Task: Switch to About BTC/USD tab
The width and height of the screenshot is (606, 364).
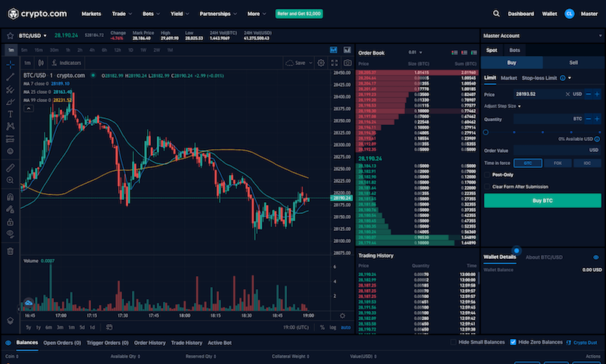Action: 544,257
